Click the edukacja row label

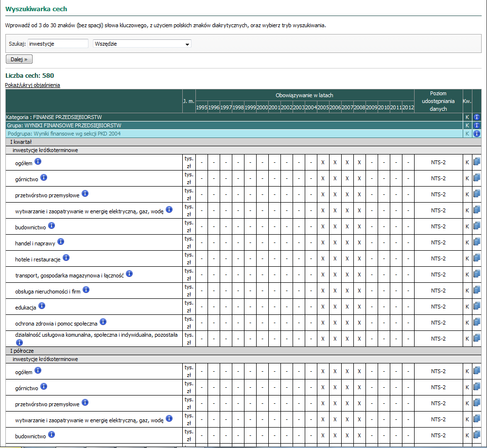(26, 308)
